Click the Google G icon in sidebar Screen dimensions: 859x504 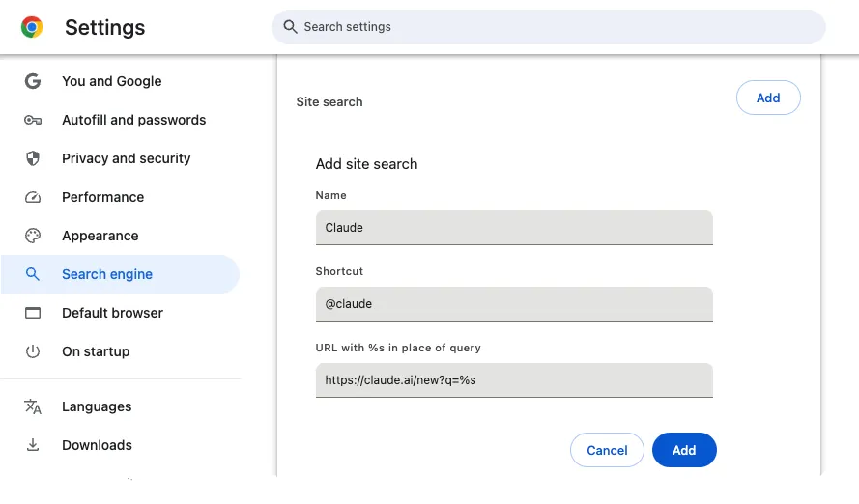33,81
